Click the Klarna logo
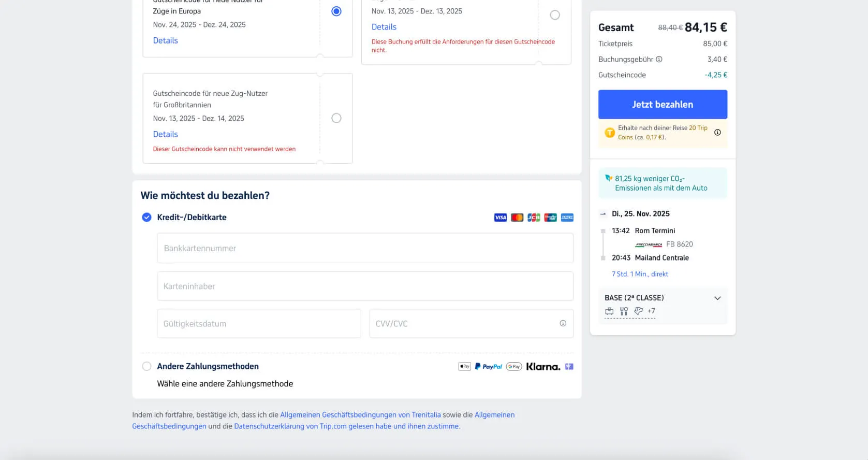The image size is (868, 460). (543, 367)
